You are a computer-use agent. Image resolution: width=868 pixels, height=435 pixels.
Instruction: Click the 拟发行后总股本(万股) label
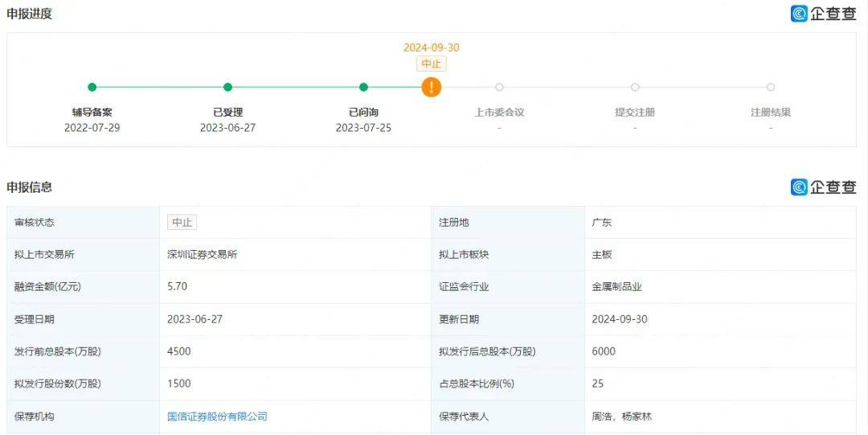click(487, 351)
